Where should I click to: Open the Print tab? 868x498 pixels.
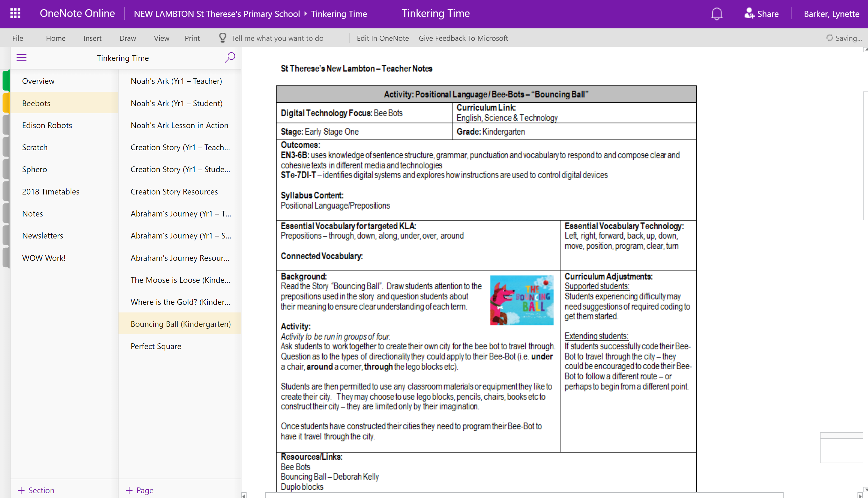pos(192,38)
